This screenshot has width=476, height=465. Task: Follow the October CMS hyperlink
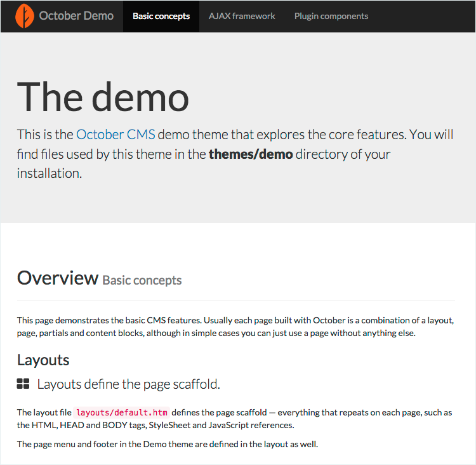116,134
